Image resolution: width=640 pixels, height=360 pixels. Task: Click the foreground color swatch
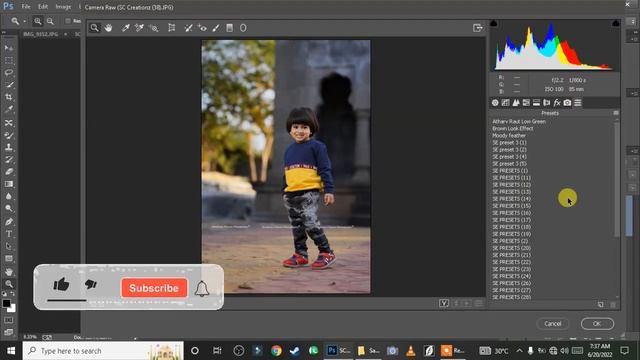[x=6, y=303]
